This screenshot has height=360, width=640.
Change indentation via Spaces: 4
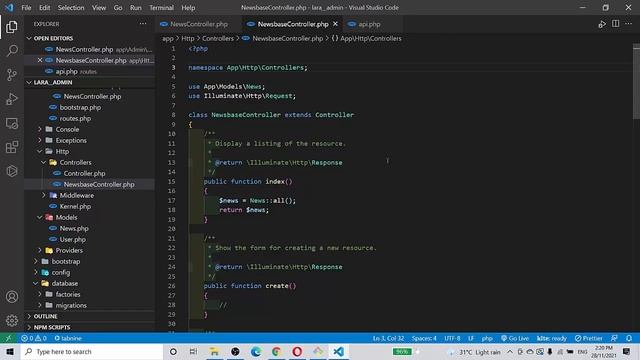424,338
